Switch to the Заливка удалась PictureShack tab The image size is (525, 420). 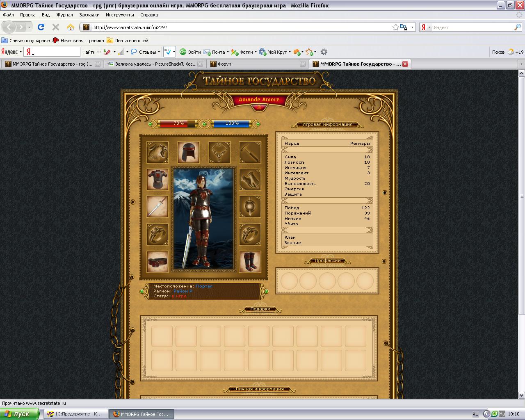coord(154,64)
